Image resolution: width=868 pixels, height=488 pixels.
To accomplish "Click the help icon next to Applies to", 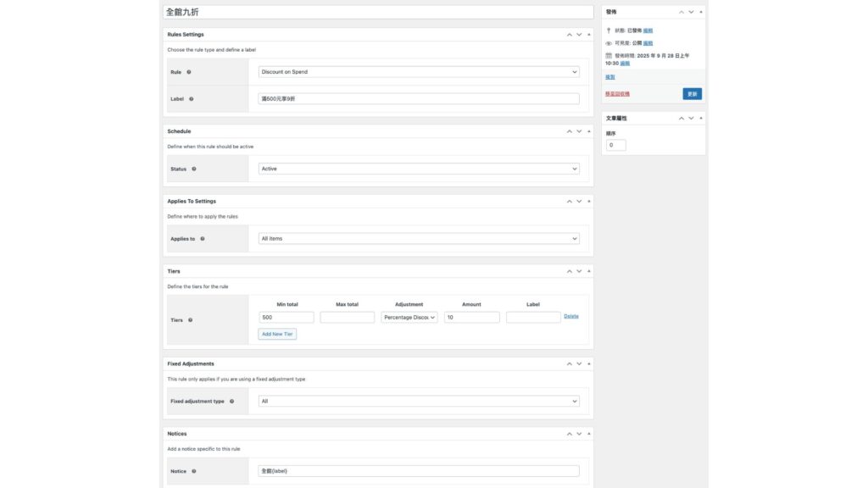I will 202,239.
